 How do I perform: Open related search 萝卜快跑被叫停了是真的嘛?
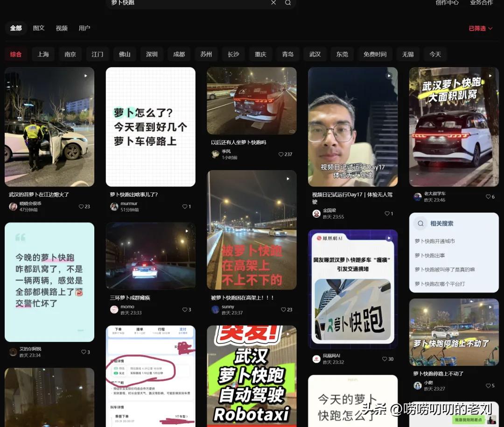[x=445, y=270]
